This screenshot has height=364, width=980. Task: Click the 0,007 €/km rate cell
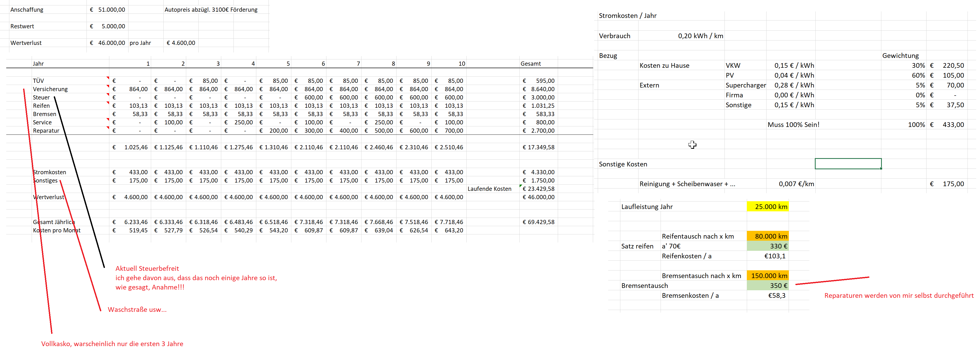point(796,184)
